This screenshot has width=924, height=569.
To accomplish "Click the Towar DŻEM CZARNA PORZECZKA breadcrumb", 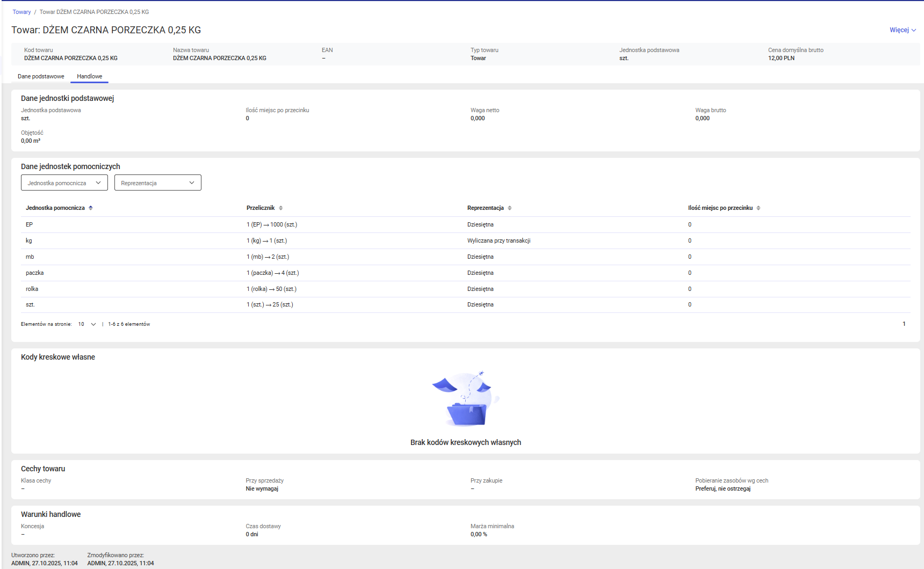I will point(94,12).
